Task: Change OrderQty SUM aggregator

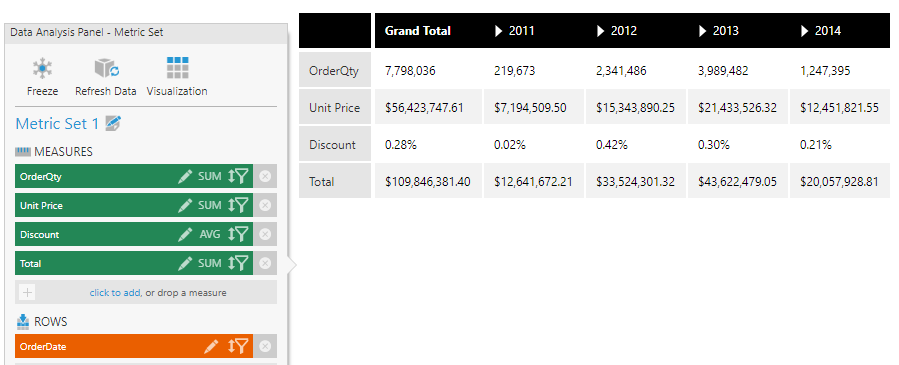Action: [x=210, y=176]
